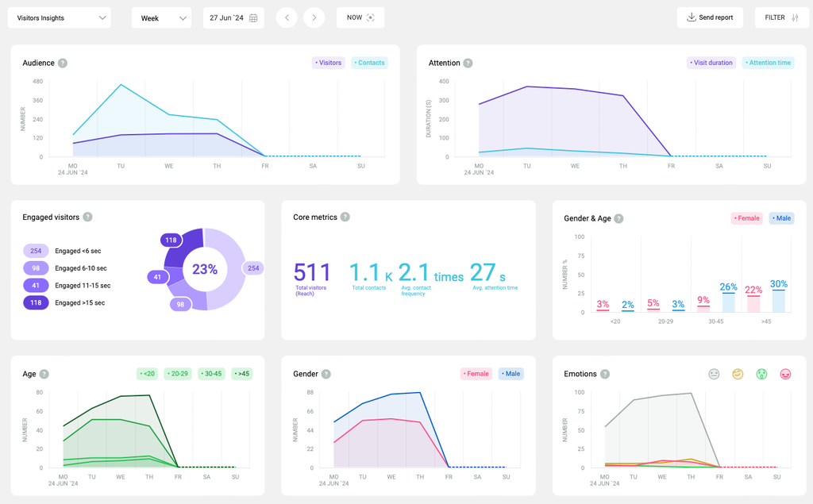Open the FILTER options
This screenshot has width=813, height=504.
[781, 17]
